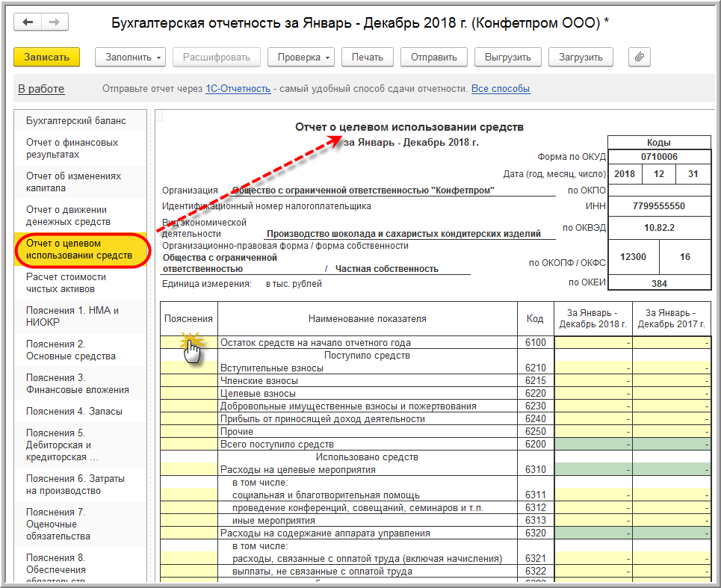Image resolution: width=721 pixels, height=588 pixels.
Task: Click 2018 cell for row code 6100
Action: coord(593,342)
